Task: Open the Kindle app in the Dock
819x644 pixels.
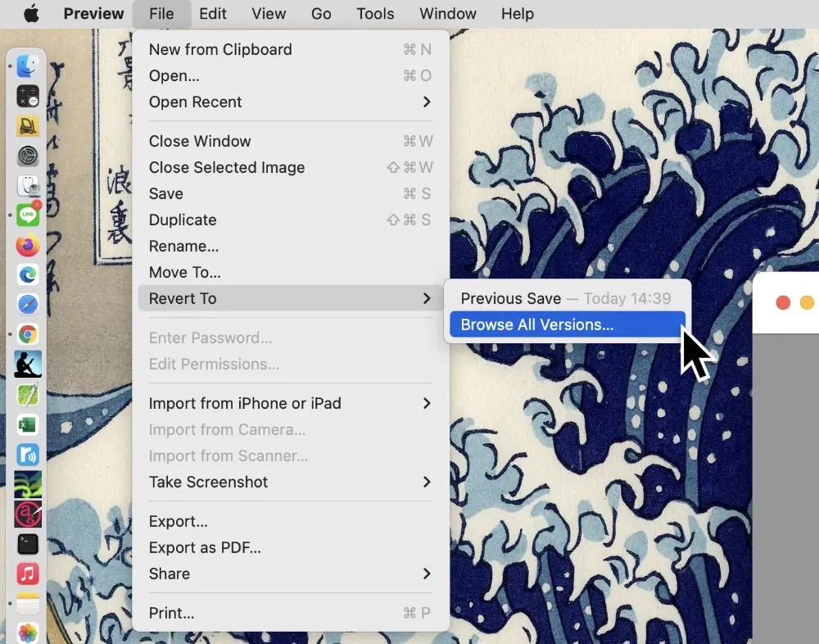Action: [27, 364]
